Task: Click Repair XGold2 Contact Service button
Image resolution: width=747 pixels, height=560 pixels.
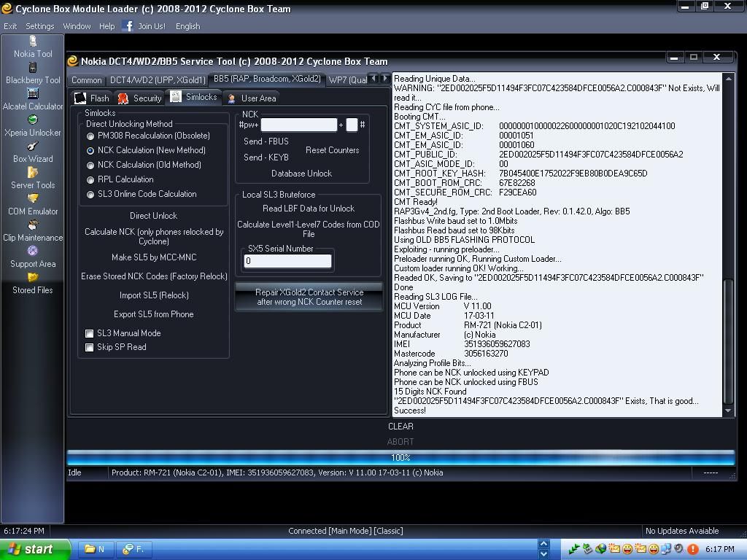Action: [309, 297]
